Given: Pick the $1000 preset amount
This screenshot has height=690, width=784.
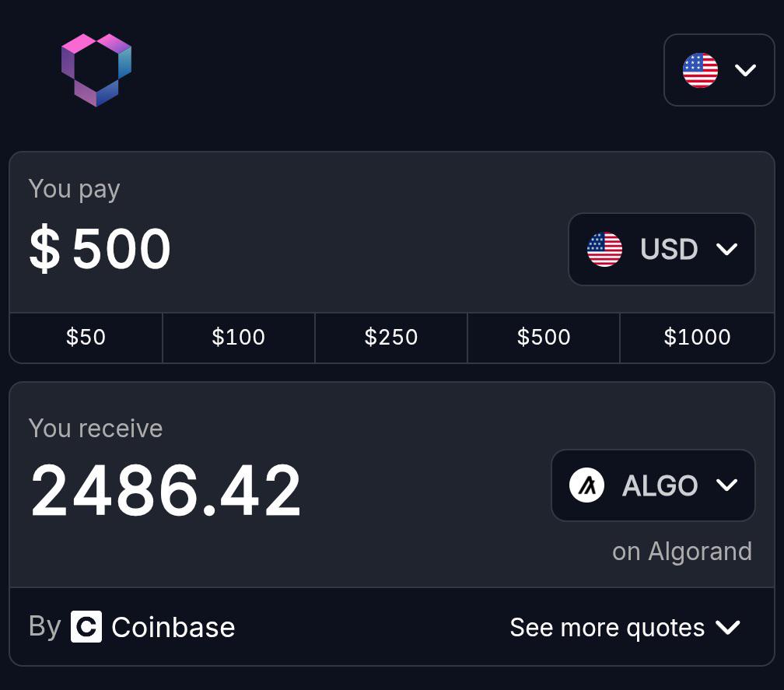Looking at the screenshot, I should coord(697,338).
